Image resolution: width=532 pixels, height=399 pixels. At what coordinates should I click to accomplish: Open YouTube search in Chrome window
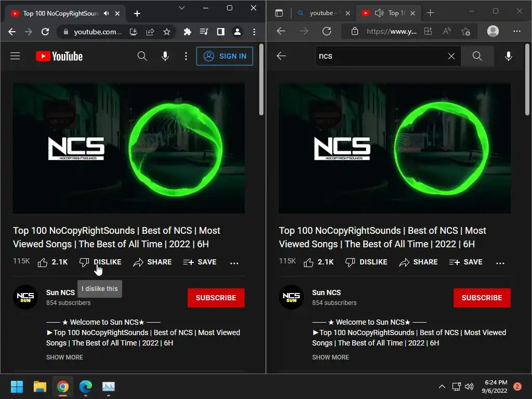pyautogui.click(x=142, y=56)
